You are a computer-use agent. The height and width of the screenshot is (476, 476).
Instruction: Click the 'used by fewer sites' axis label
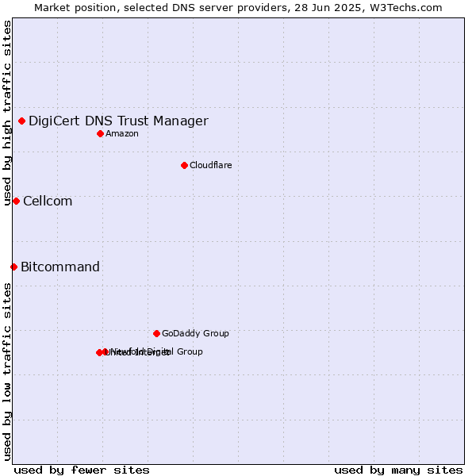pyautogui.click(x=82, y=470)
